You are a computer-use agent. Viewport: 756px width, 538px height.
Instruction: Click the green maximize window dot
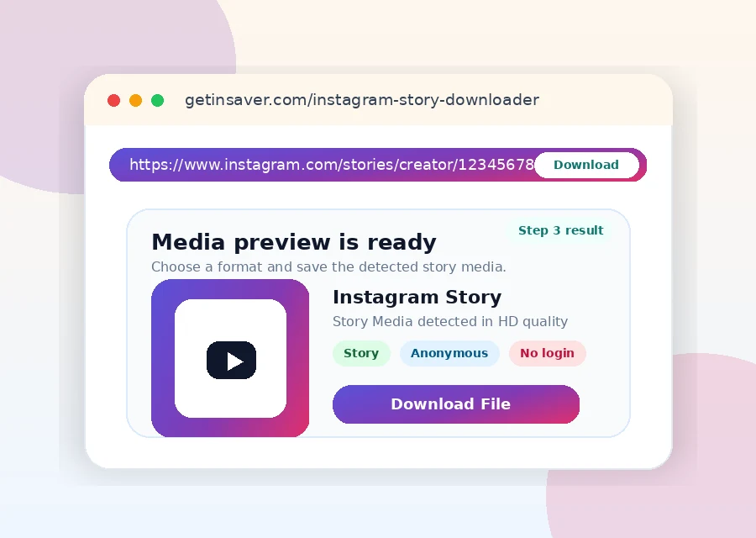[x=157, y=100]
